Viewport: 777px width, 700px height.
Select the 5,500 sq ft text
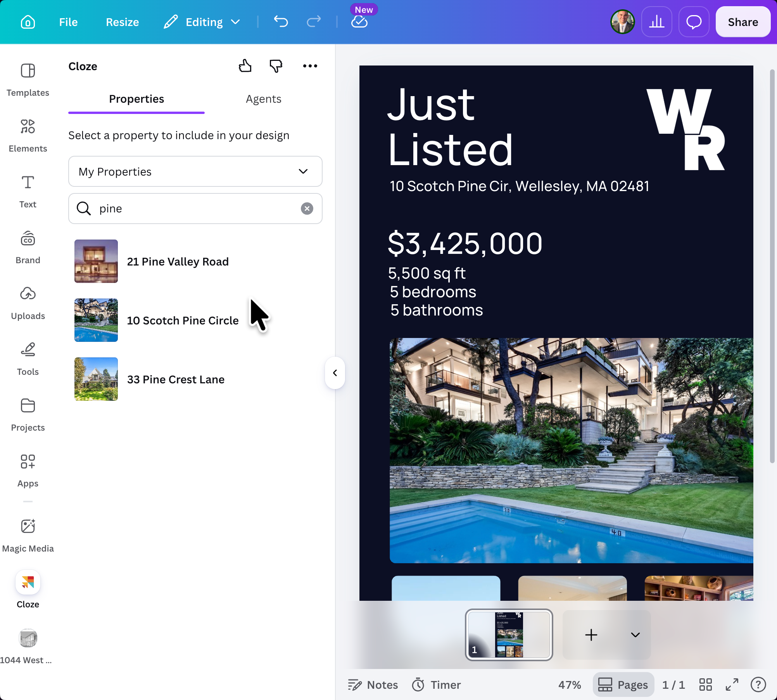click(x=427, y=273)
